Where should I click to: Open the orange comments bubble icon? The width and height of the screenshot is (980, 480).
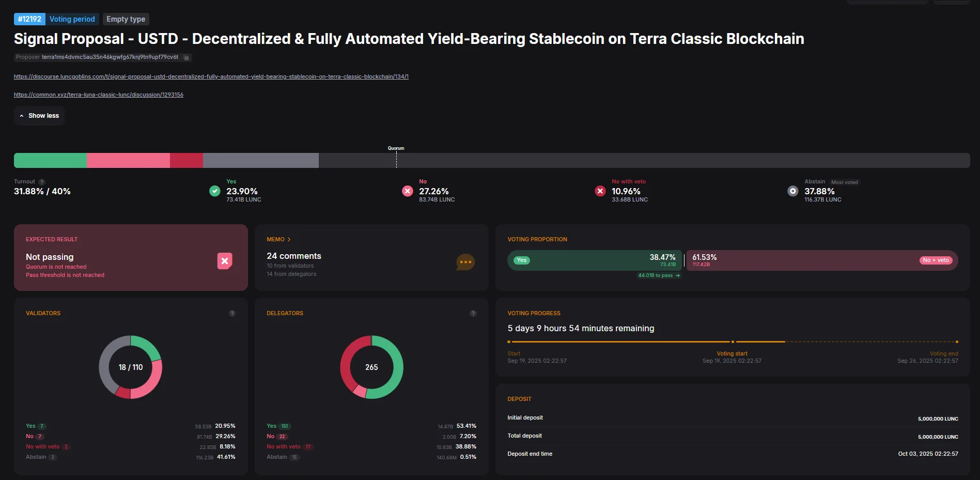click(465, 262)
